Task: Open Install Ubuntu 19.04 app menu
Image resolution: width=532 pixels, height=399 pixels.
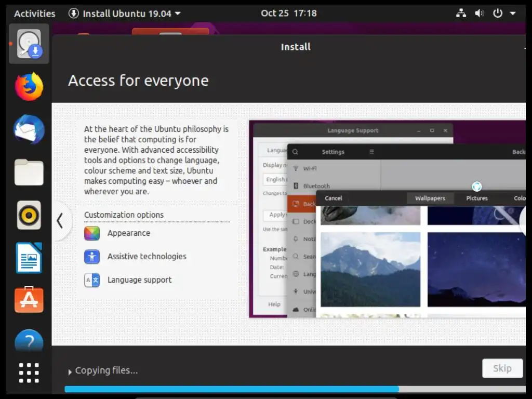Action: click(x=125, y=14)
